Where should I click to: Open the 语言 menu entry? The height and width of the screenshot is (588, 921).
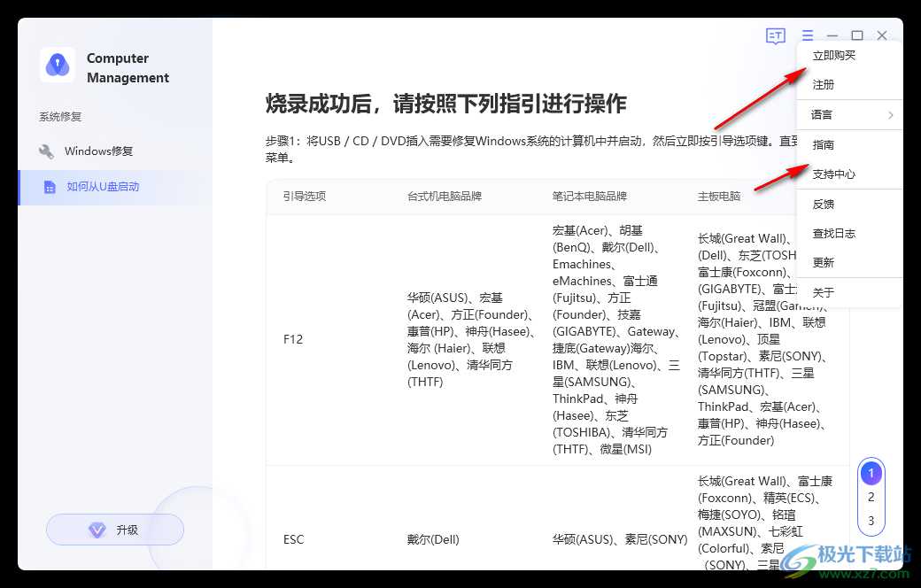click(x=849, y=115)
